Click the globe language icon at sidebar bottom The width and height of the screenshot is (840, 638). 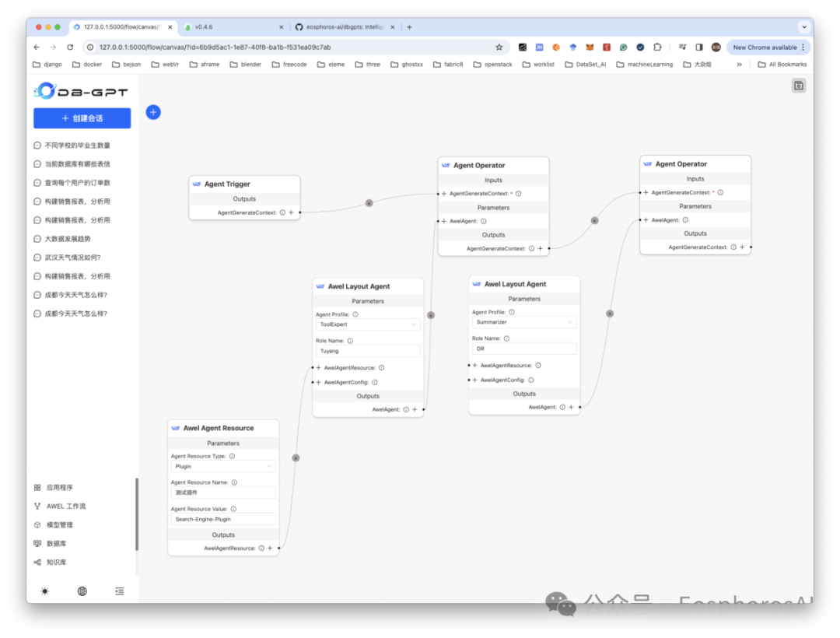[x=82, y=591]
